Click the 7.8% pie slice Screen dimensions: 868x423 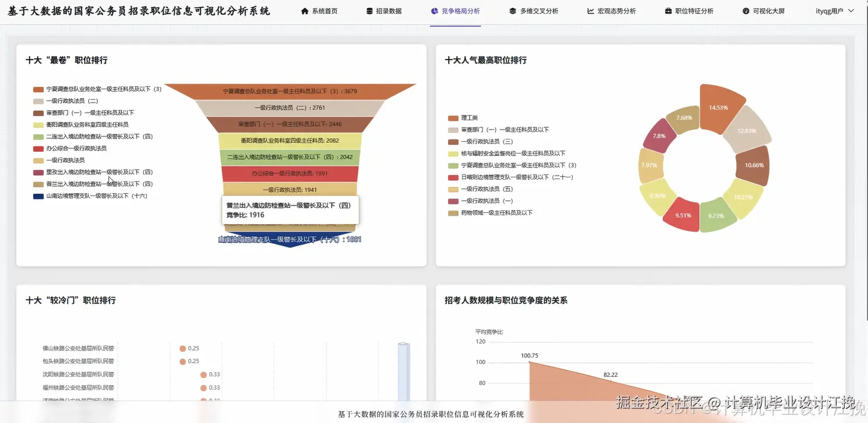[659, 136]
